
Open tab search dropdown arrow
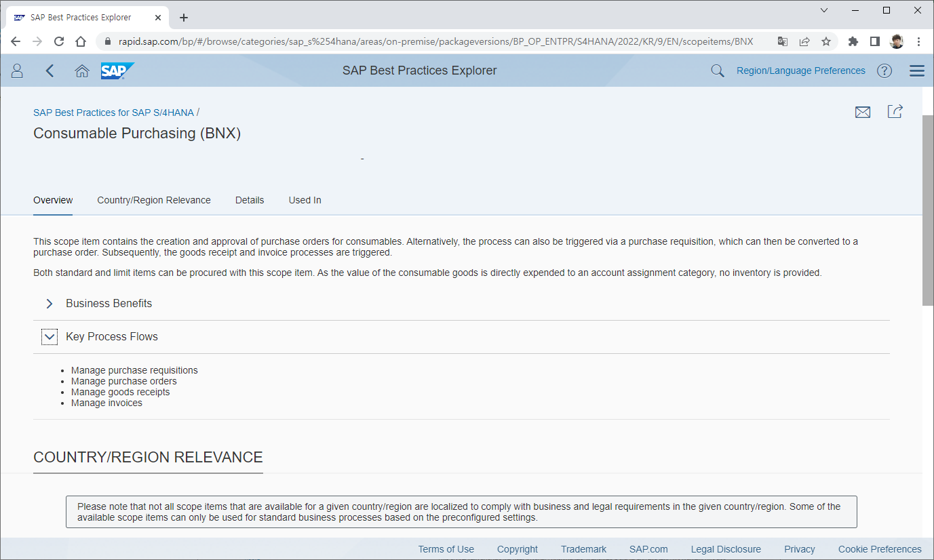click(x=824, y=10)
